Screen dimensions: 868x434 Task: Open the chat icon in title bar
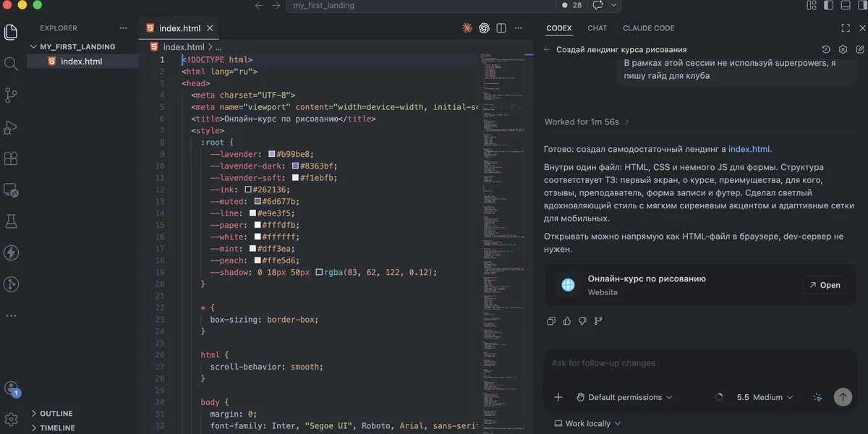(598, 5)
